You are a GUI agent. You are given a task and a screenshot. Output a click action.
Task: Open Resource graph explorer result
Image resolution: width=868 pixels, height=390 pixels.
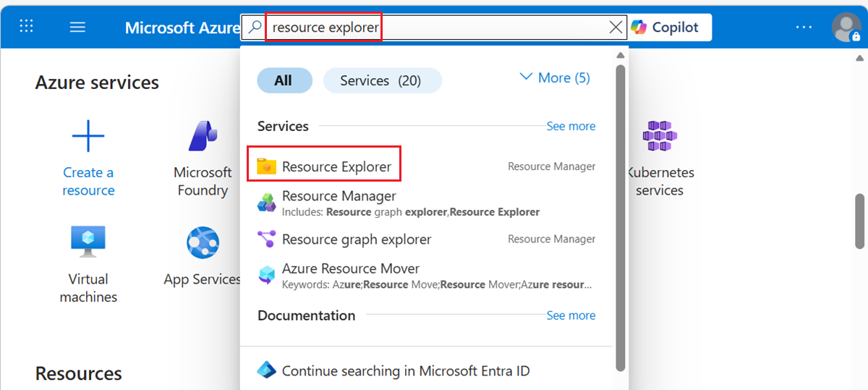pos(427,239)
